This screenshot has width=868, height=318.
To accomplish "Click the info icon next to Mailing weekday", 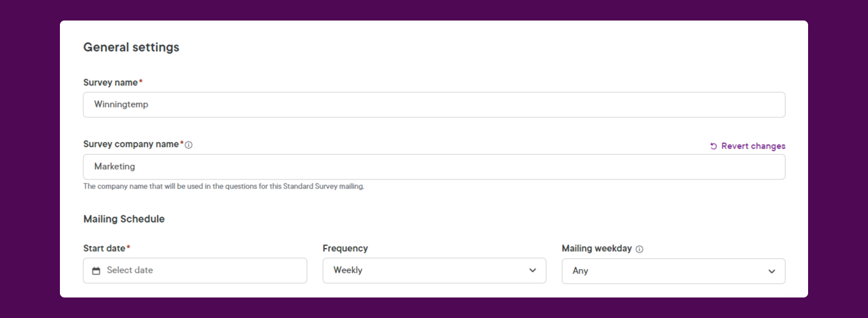I will pyautogui.click(x=639, y=249).
